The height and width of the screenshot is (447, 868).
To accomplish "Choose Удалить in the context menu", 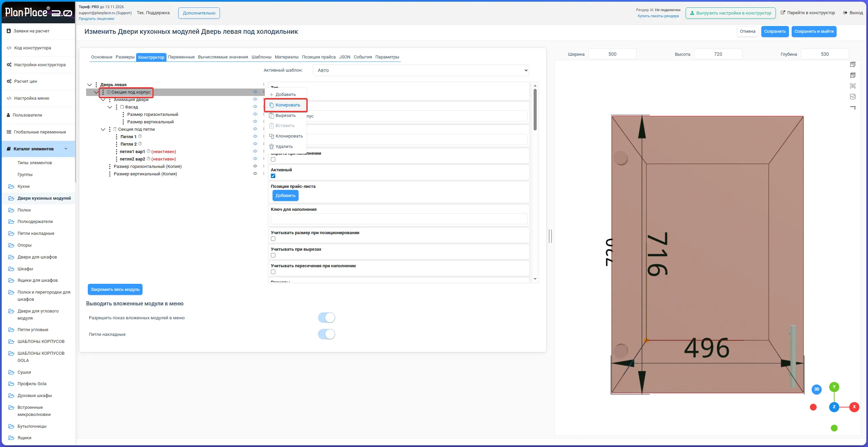I will (281, 147).
